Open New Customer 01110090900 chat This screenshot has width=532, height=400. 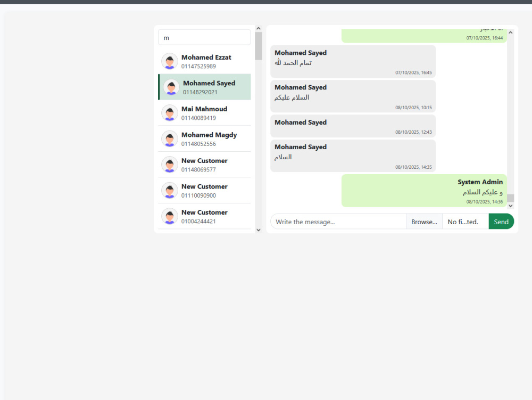pyautogui.click(x=204, y=191)
